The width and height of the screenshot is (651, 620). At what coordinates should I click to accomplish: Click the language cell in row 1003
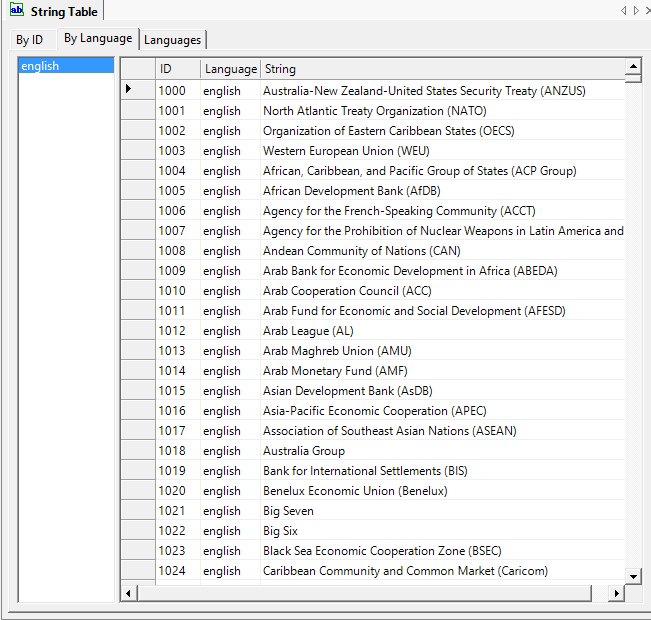coord(230,150)
